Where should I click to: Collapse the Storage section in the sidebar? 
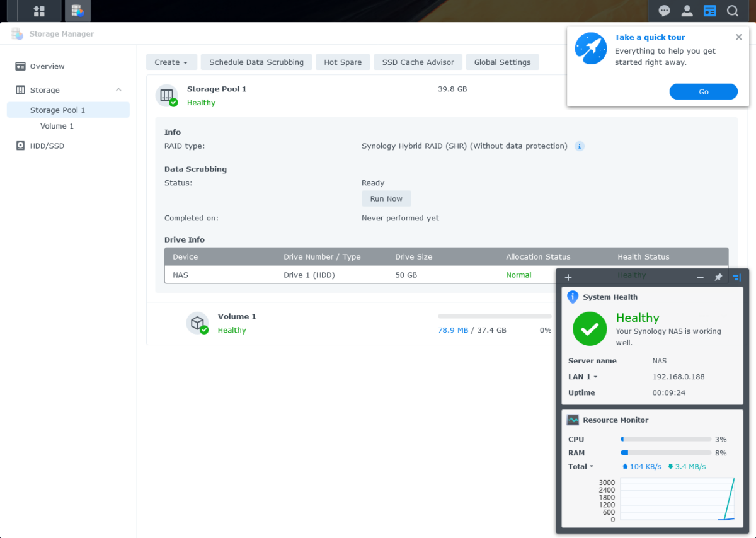[x=118, y=89]
